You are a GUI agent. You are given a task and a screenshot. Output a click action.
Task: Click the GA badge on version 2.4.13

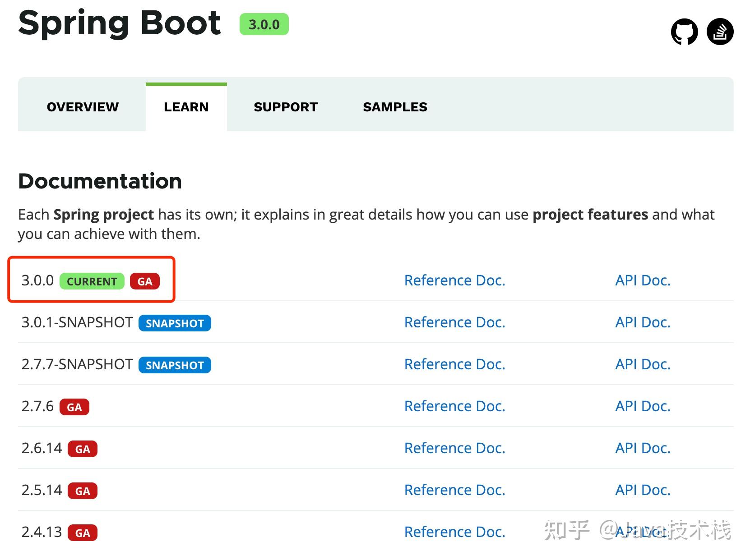(x=83, y=533)
